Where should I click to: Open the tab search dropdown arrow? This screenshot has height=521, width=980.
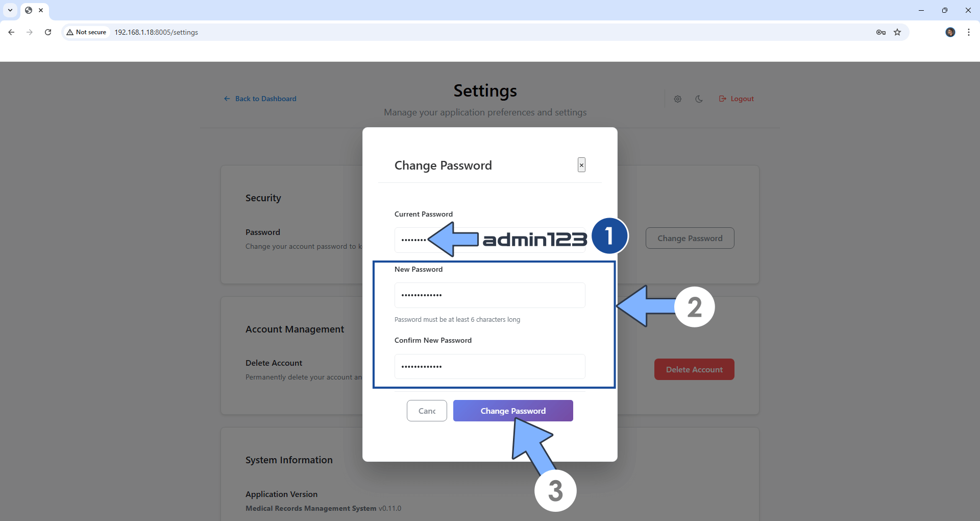pyautogui.click(x=10, y=10)
